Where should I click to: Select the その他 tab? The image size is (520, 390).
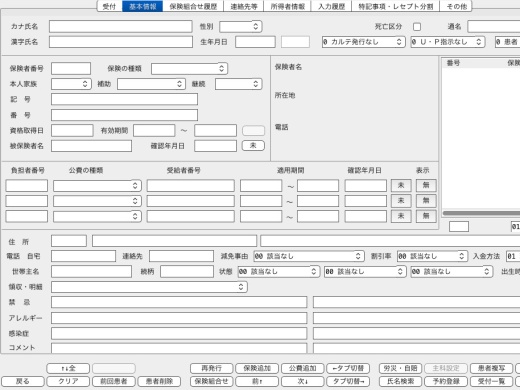456,6
